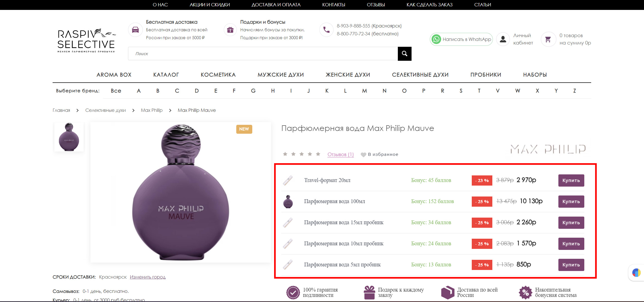Click Изменить город link
This screenshot has width=644, height=302.
(x=148, y=277)
